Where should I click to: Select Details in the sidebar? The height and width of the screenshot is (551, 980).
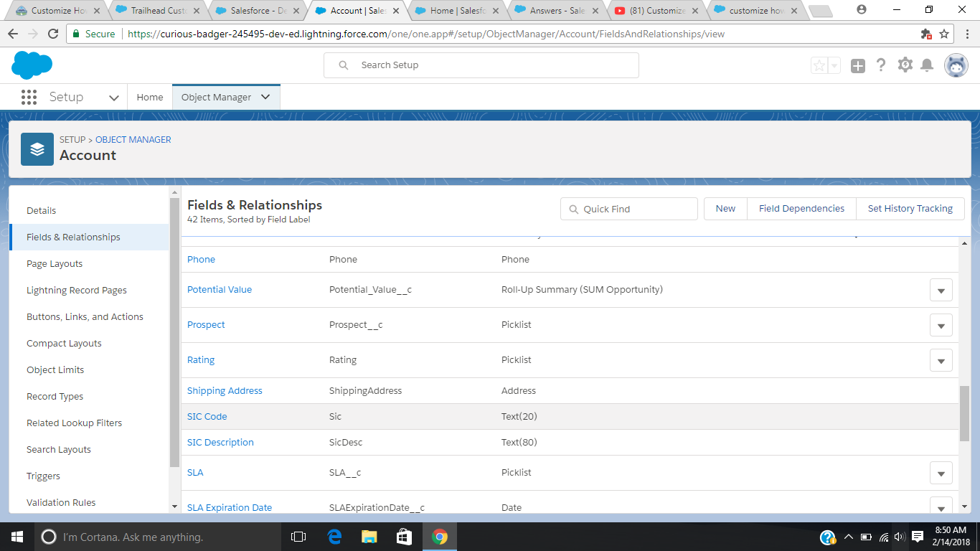pyautogui.click(x=41, y=210)
